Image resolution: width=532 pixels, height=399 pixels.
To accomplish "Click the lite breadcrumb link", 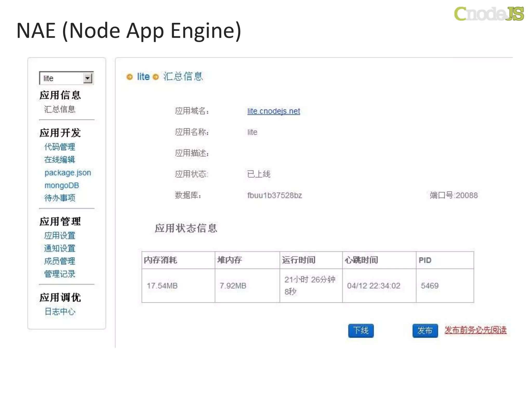I will [x=143, y=77].
